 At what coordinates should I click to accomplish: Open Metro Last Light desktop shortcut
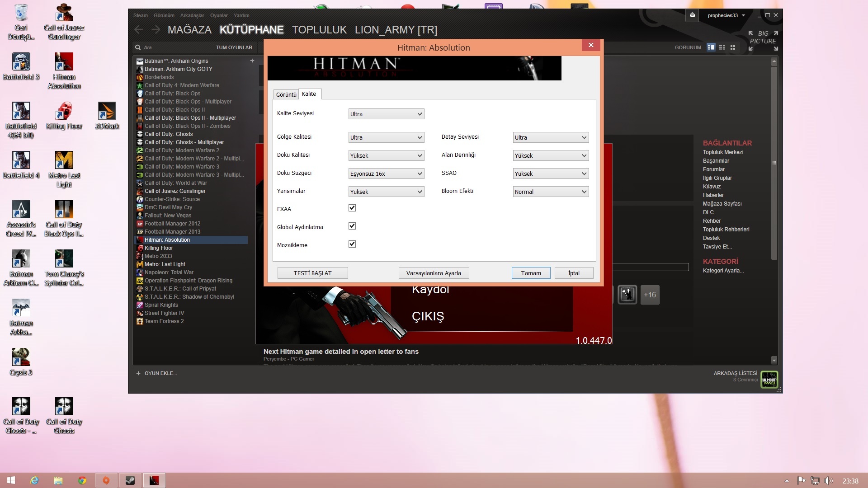click(64, 169)
